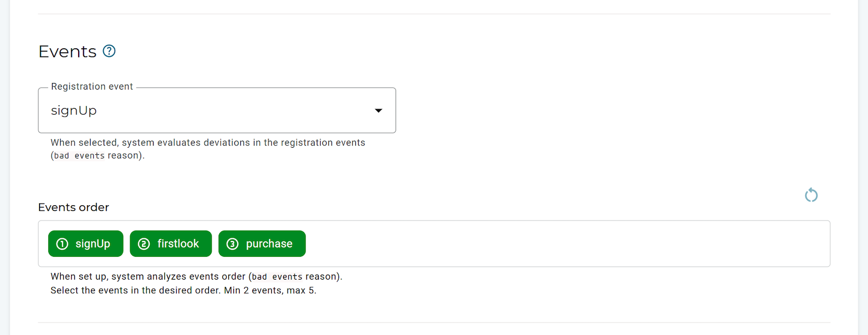Click the 'When set up, system analyzes' hint
The height and width of the screenshot is (335, 868).
tap(148, 277)
